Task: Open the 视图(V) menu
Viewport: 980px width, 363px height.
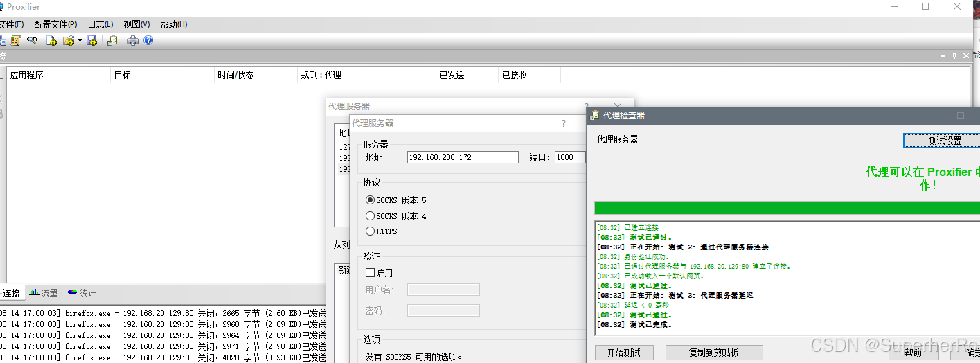Action: (x=136, y=24)
